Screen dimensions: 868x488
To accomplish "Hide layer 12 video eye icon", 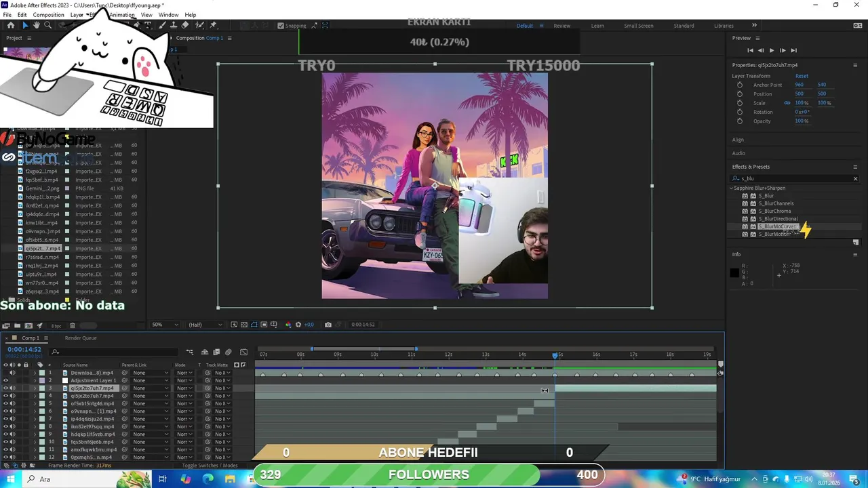I will coord(5,457).
